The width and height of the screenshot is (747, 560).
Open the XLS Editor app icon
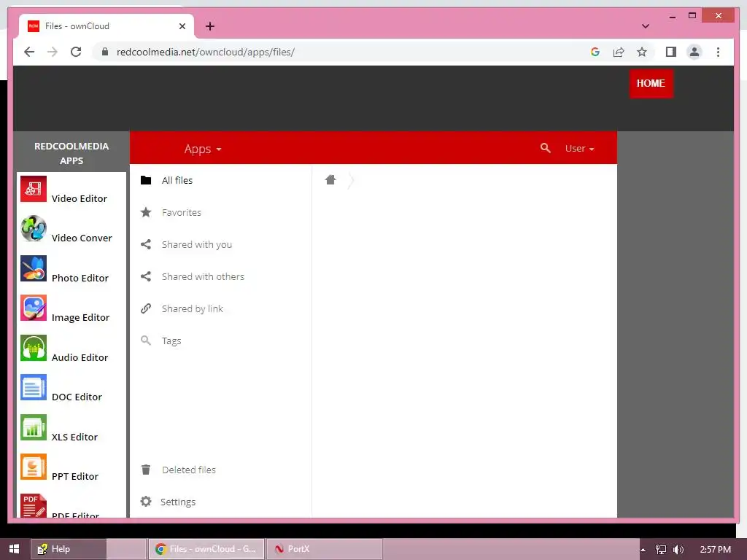[34, 427]
